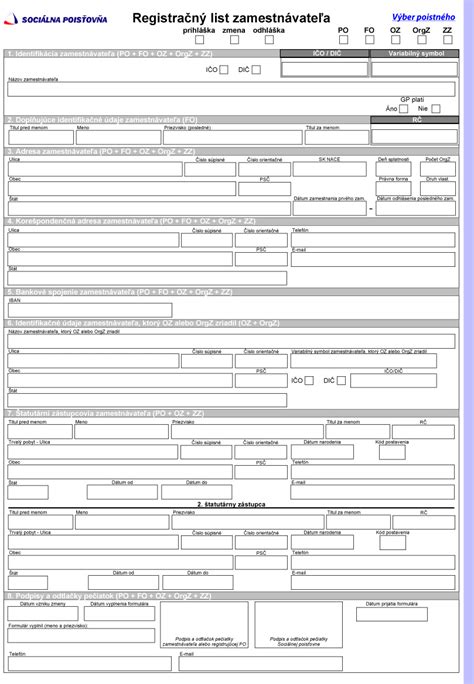
Task: Click the Variabilný symbol zamestnávateľa field in section 6
Action: coord(363,361)
